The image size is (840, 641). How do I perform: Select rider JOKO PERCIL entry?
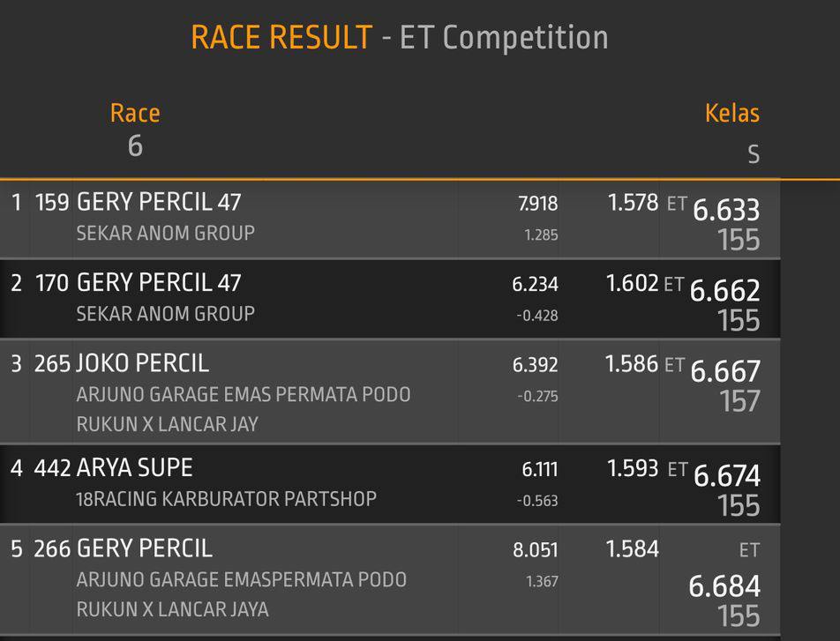[x=143, y=363]
